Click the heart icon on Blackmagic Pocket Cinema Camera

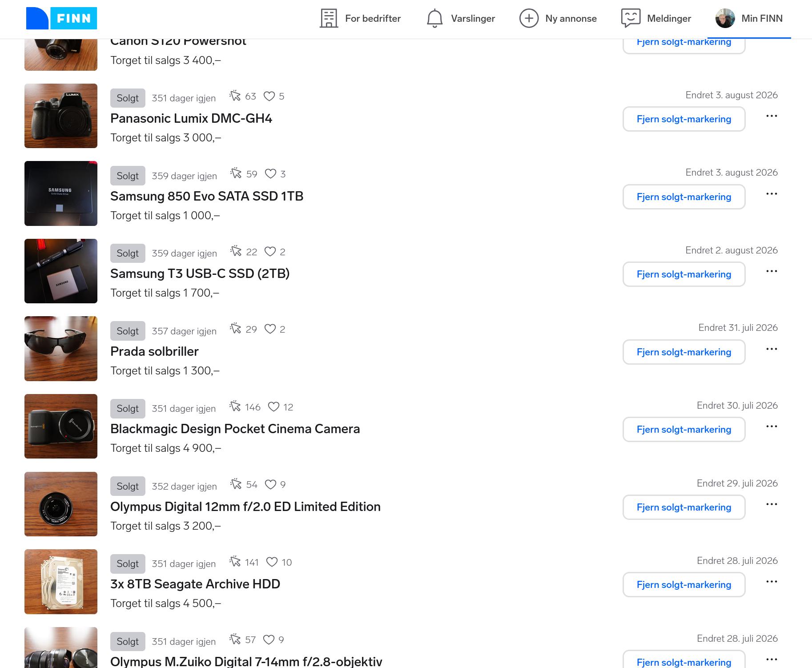[273, 407]
